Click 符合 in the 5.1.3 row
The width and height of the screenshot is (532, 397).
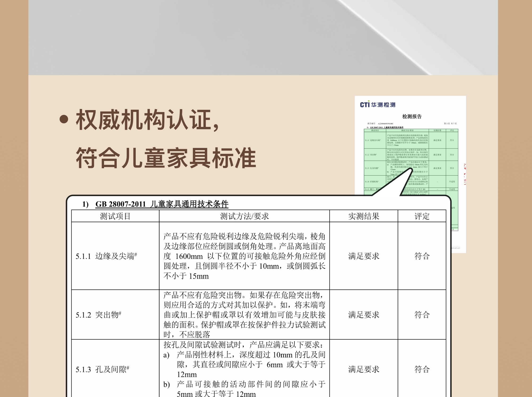pyautogui.click(x=422, y=369)
